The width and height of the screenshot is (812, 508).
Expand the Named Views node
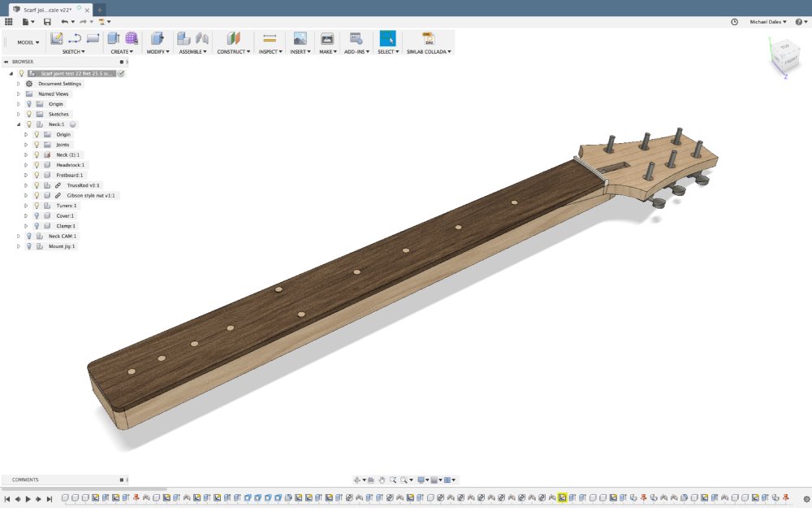(19, 93)
